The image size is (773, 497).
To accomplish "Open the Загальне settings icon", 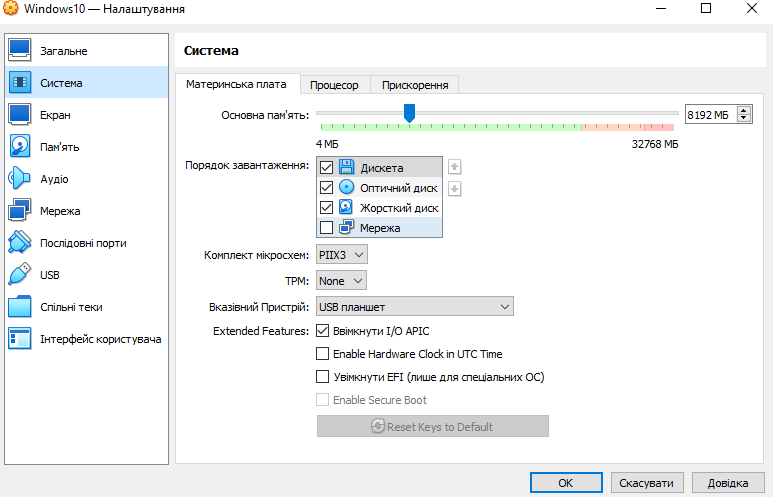I will (x=20, y=50).
